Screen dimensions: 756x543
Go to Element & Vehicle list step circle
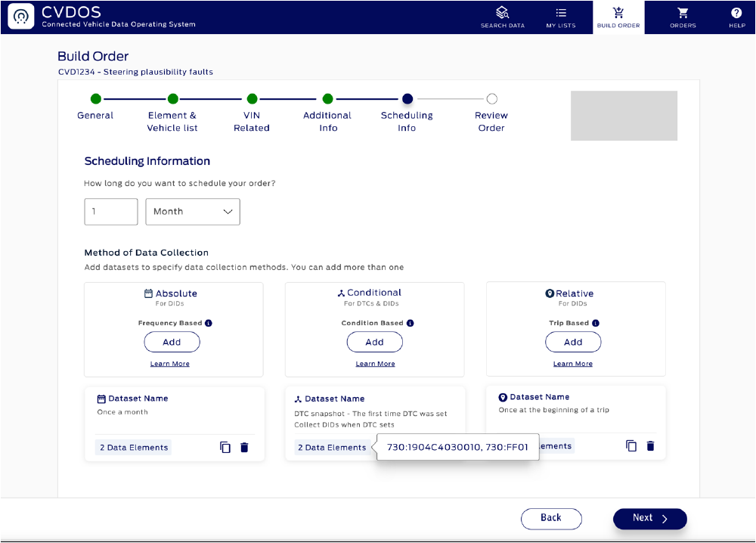coord(173,99)
